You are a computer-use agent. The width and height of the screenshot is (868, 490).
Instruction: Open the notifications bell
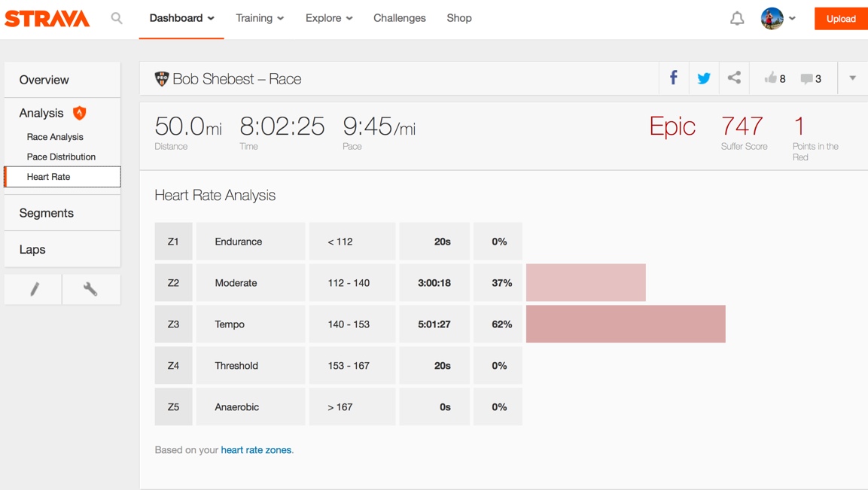[737, 19]
